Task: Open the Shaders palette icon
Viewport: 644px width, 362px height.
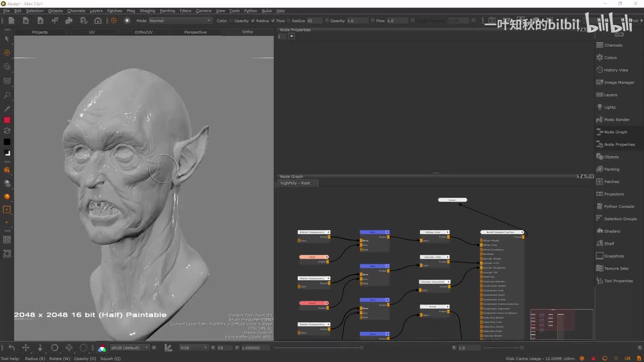Action: [600, 231]
